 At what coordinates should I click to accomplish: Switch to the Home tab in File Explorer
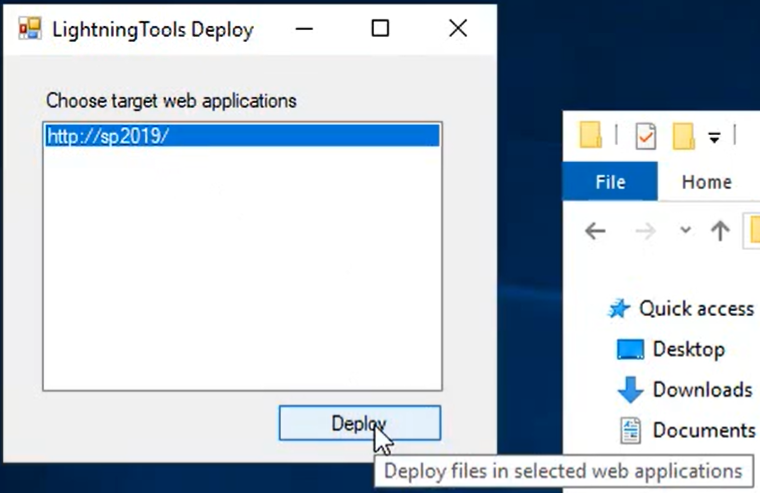(707, 182)
